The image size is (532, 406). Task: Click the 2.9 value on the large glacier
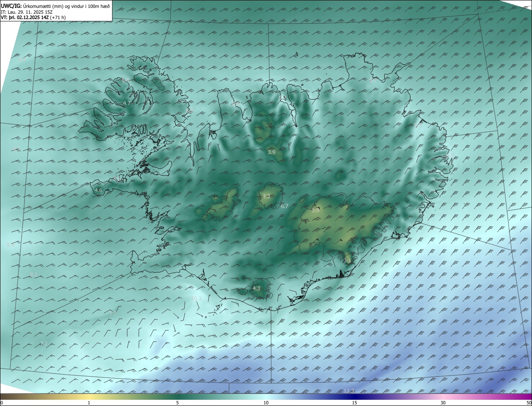click(315, 210)
